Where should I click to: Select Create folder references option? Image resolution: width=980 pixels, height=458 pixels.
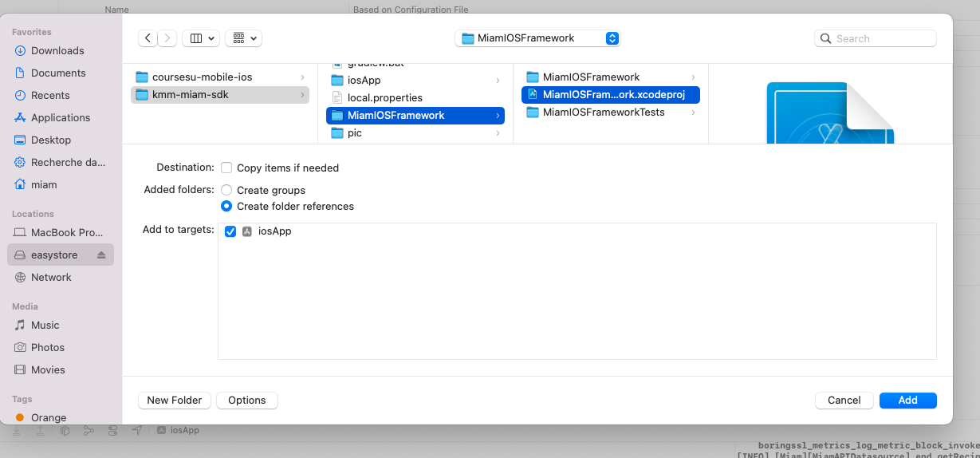227,207
